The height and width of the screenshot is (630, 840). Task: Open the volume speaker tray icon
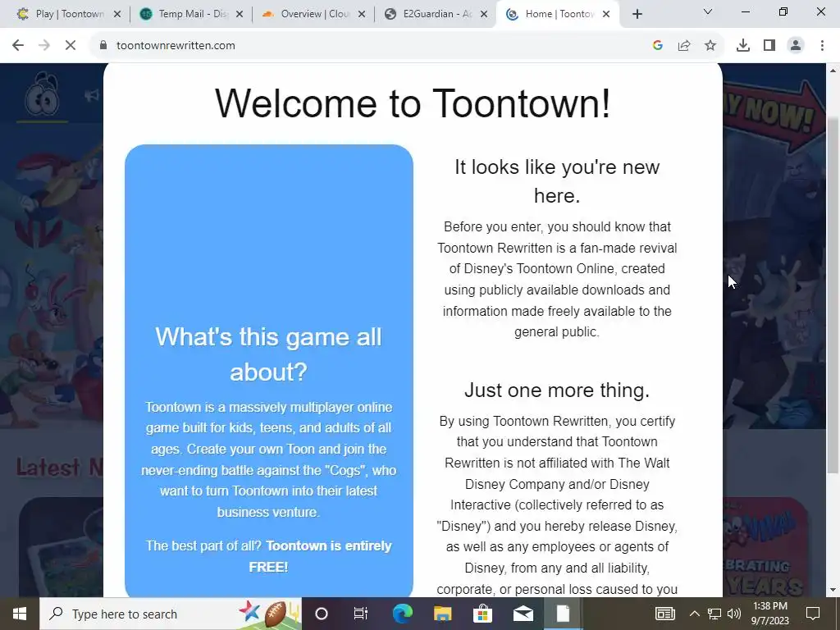tap(734, 614)
